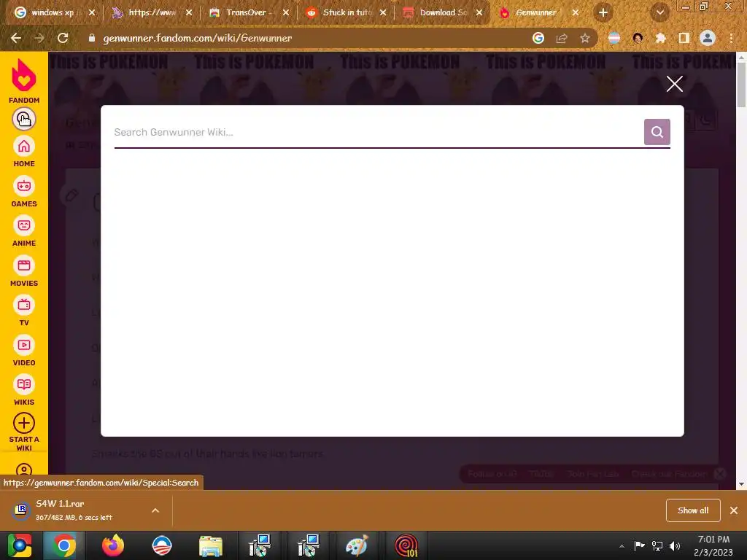Viewport: 747px width, 560px height.
Task: Click the striped flag extension icon
Action: [x=614, y=38]
